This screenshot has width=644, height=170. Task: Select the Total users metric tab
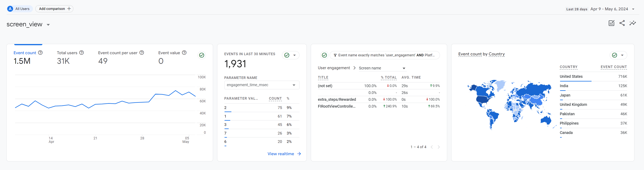tap(70, 58)
